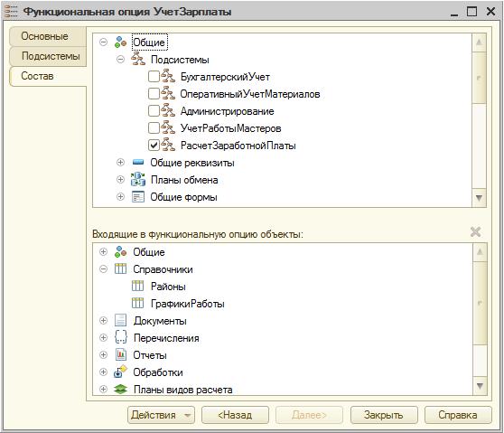Click the Общие реквизиты icon
504x433 pixels.
138,162
